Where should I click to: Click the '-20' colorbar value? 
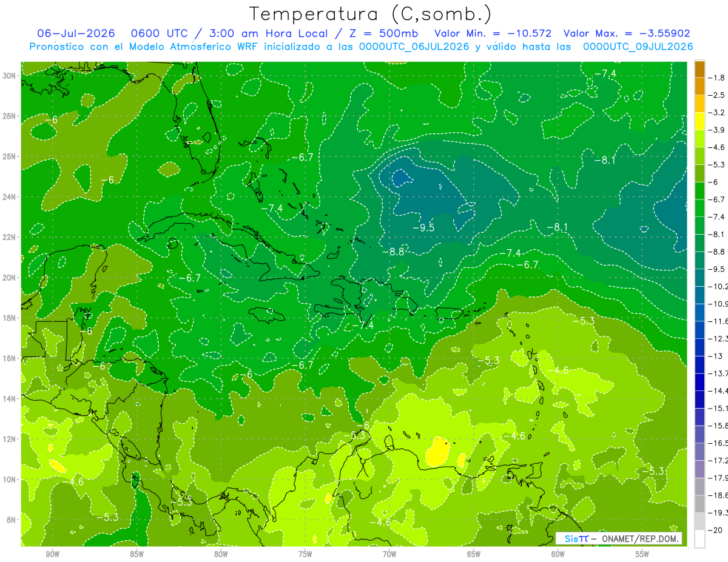pyautogui.click(x=716, y=530)
